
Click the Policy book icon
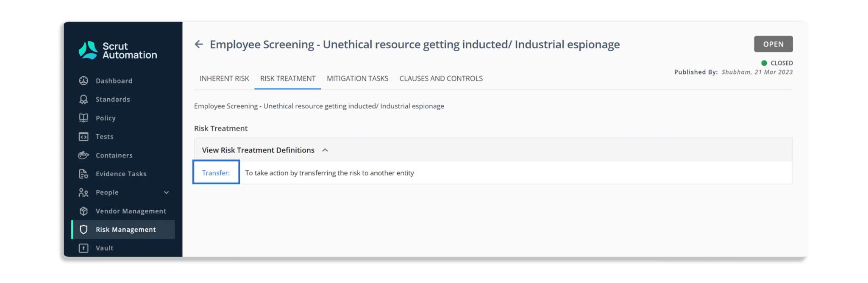click(x=83, y=118)
